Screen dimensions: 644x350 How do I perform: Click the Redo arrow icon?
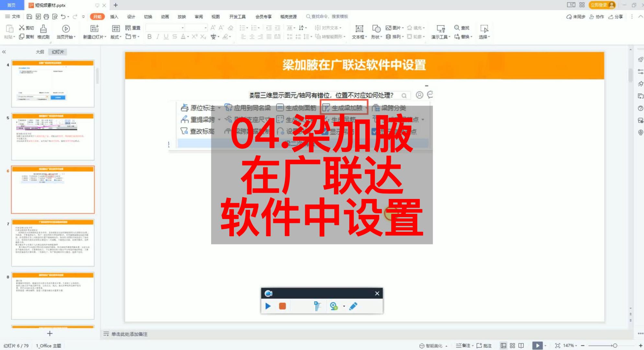click(x=75, y=17)
